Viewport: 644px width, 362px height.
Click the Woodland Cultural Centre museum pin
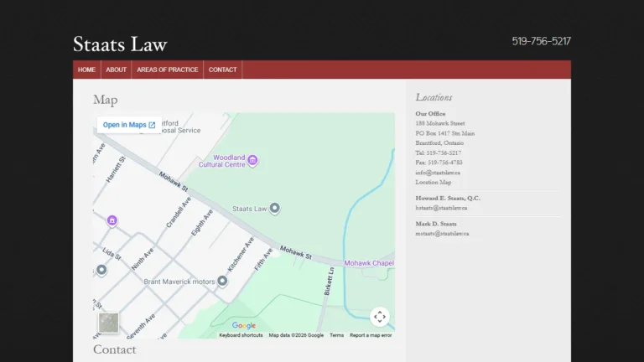point(252,161)
